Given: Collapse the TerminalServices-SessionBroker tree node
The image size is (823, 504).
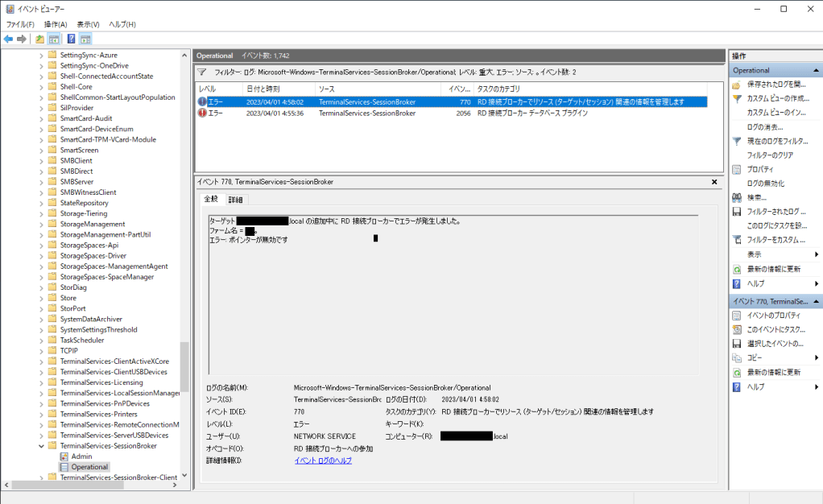Looking at the screenshot, I should [x=42, y=446].
